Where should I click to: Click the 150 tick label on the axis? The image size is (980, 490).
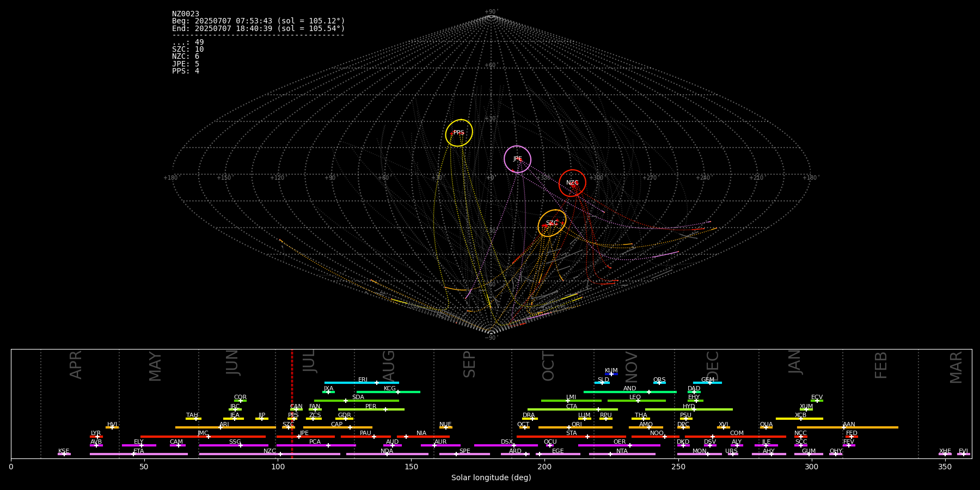[411, 467]
